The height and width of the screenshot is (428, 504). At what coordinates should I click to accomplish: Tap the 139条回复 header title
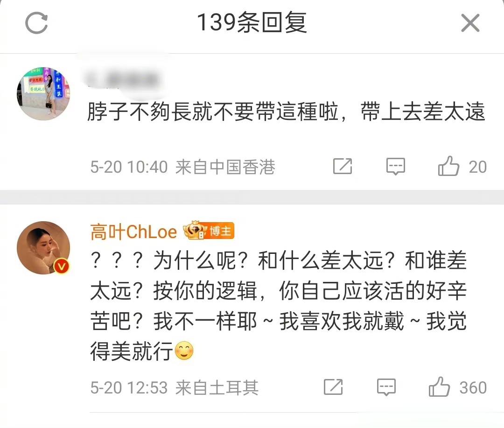pyautogui.click(x=252, y=22)
